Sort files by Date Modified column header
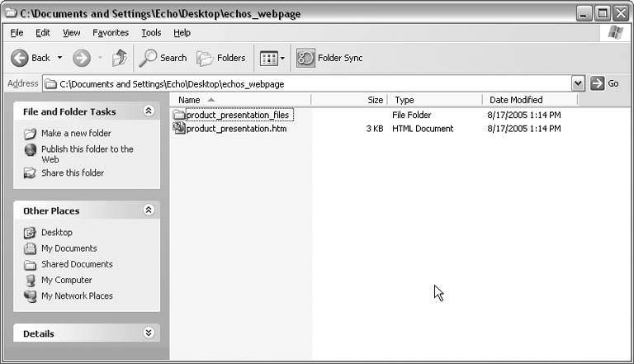This screenshot has height=364, width=634. point(516,100)
